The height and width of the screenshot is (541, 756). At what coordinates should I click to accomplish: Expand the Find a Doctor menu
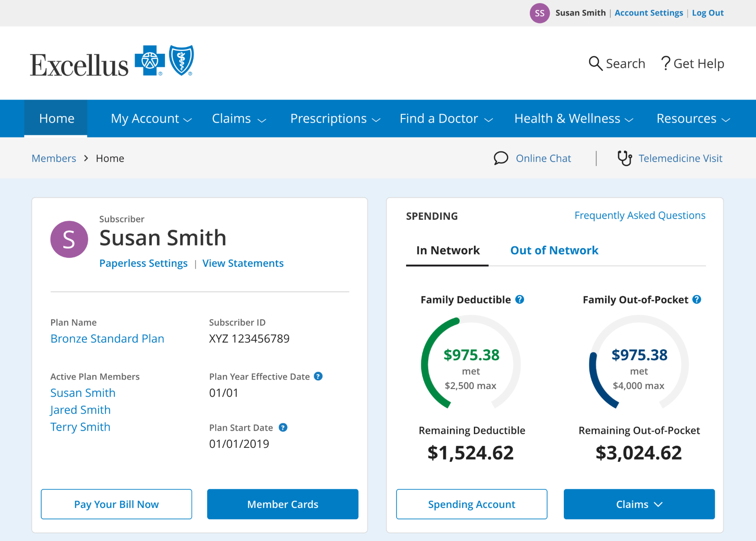(x=446, y=119)
